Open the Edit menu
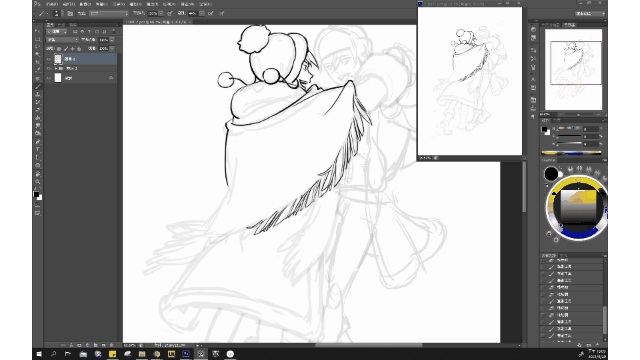The width and height of the screenshot is (640, 360). (x=69, y=4)
